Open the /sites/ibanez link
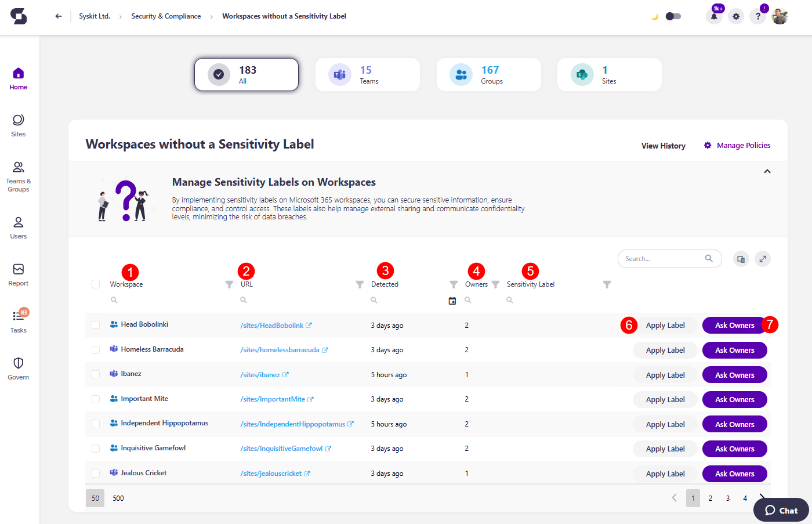 pos(260,374)
